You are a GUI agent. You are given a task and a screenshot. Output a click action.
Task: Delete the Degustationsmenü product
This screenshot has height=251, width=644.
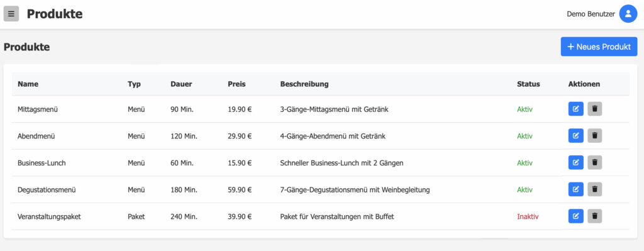(x=595, y=189)
